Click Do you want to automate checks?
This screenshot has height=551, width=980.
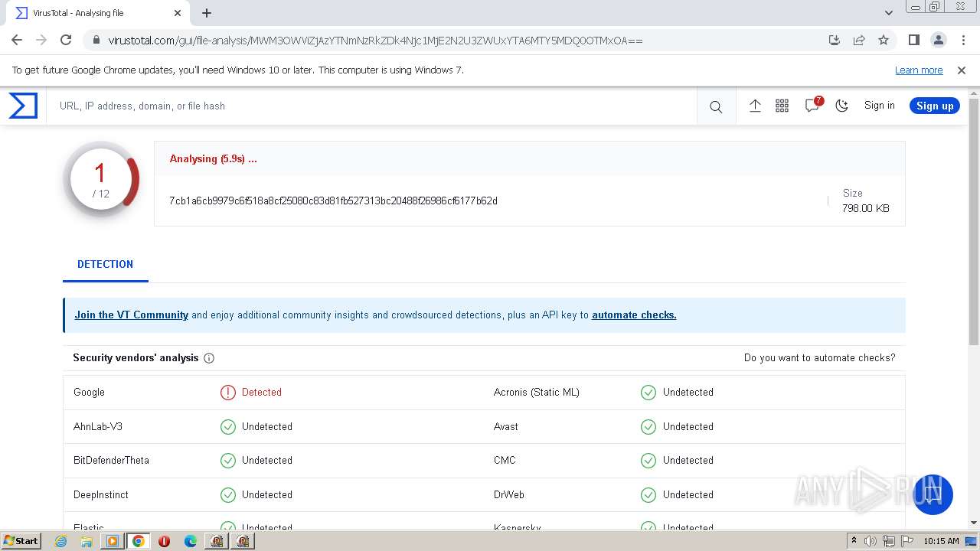(x=819, y=357)
